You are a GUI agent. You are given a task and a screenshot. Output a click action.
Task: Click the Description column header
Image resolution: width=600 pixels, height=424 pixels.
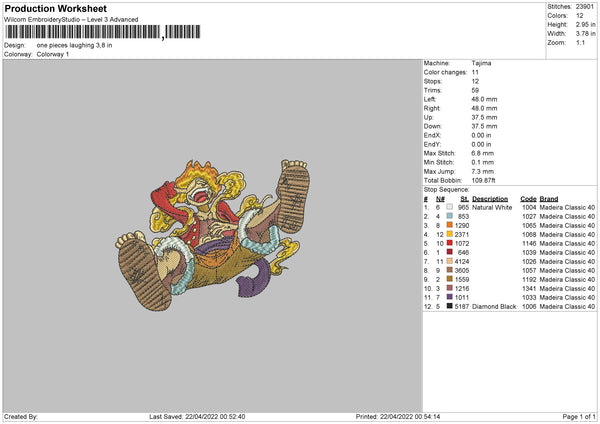(490, 199)
